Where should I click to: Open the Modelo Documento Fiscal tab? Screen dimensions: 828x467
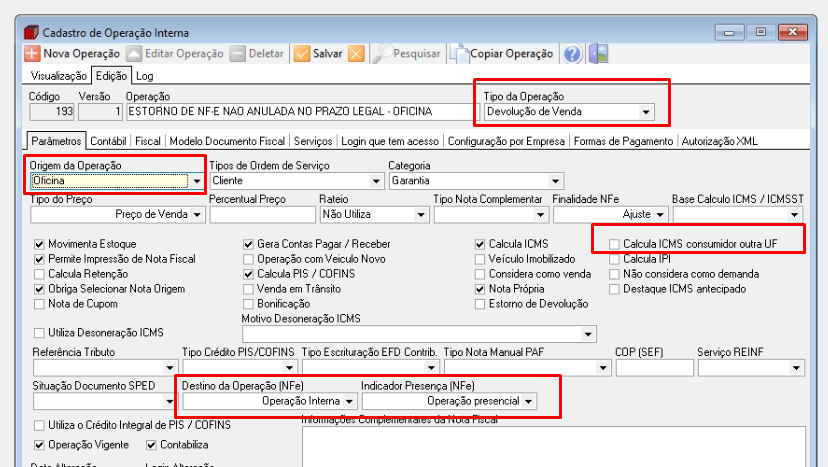click(x=227, y=142)
